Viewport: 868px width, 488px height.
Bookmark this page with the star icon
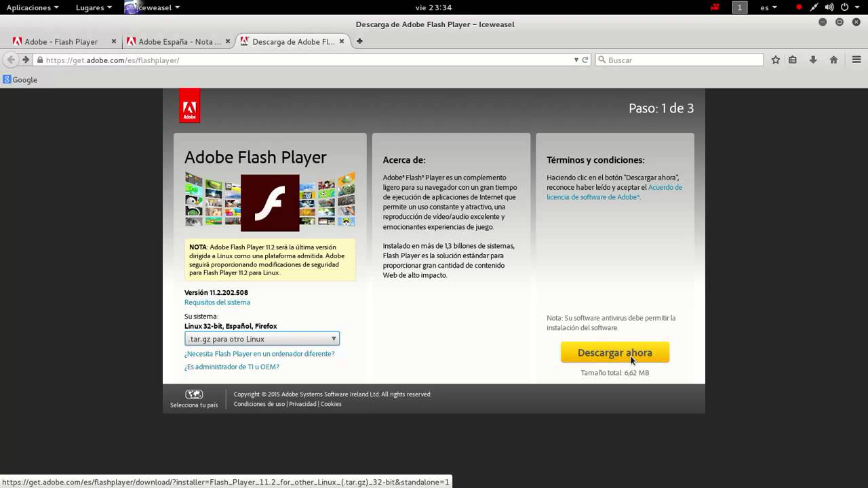pos(776,60)
